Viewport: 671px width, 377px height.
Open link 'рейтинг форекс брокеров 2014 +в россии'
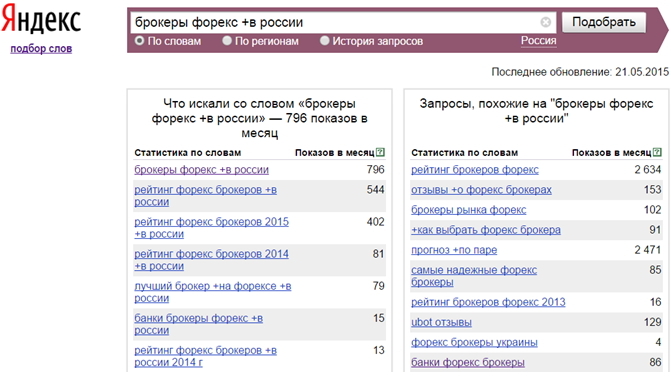coord(211,260)
